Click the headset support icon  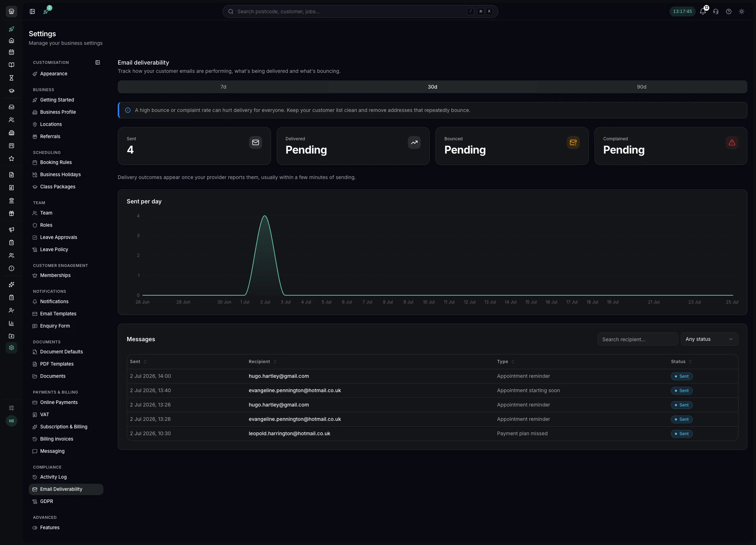(x=716, y=11)
